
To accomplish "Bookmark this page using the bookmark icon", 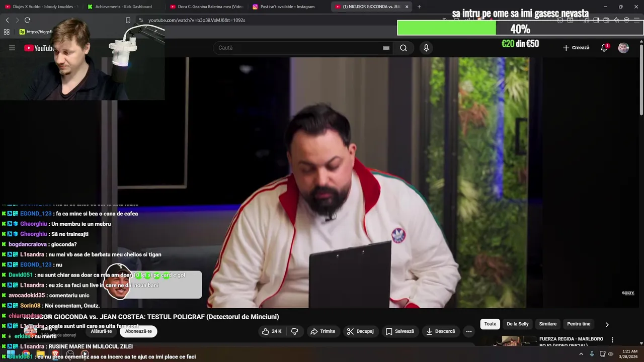I will tap(128, 20).
